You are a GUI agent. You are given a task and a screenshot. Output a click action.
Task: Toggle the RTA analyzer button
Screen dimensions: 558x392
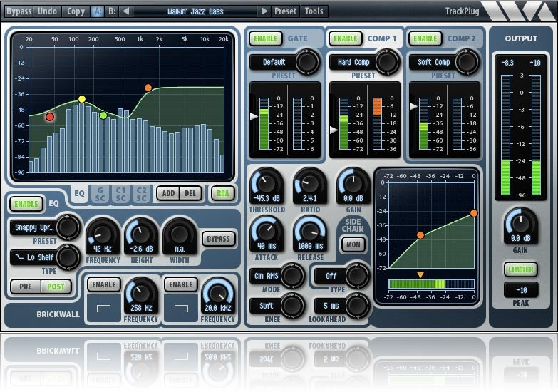223,193
